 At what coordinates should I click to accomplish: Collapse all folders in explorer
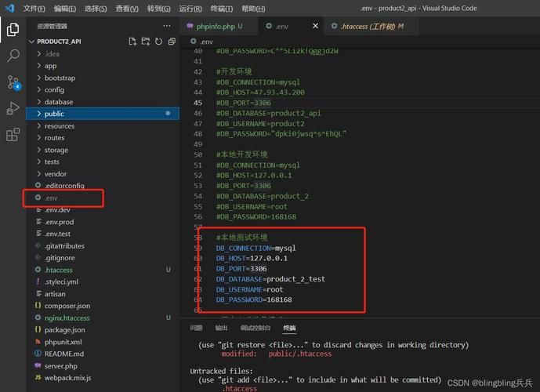(x=172, y=42)
